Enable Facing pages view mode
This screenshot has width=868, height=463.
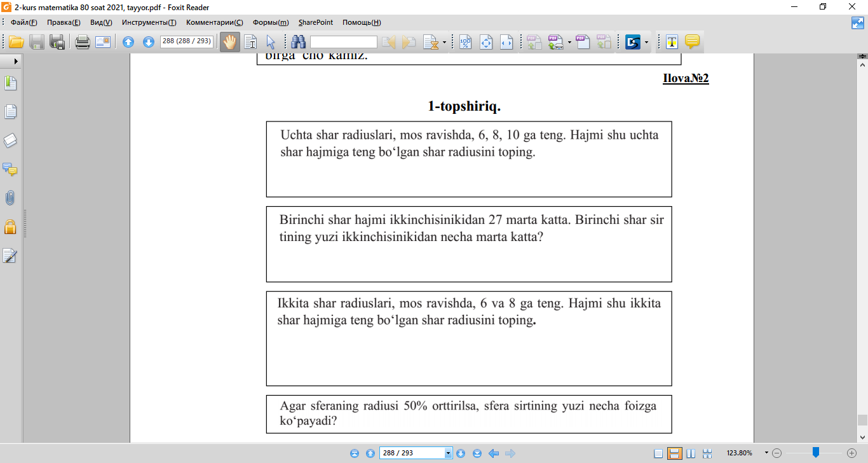click(x=691, y=453)
